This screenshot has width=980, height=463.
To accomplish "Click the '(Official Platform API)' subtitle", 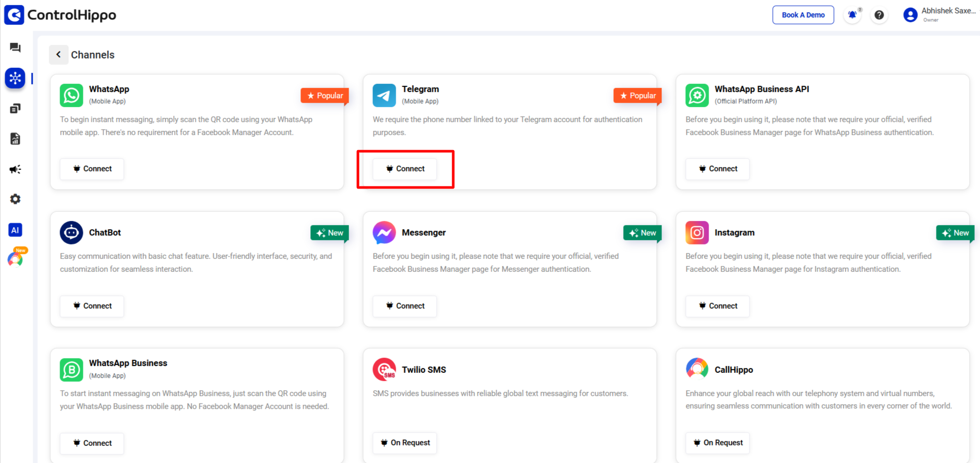I will pos(746,102).
